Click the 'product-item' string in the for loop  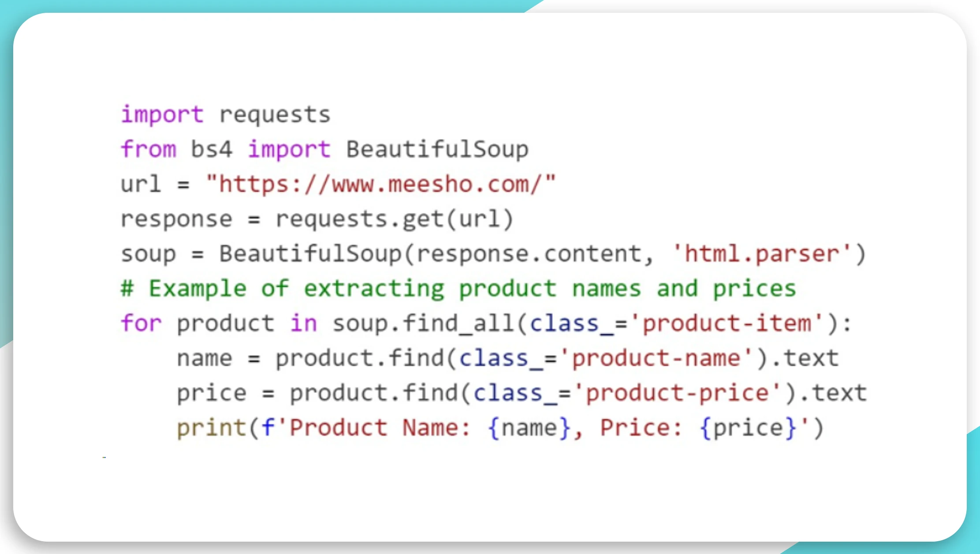(x=727, y=323)
